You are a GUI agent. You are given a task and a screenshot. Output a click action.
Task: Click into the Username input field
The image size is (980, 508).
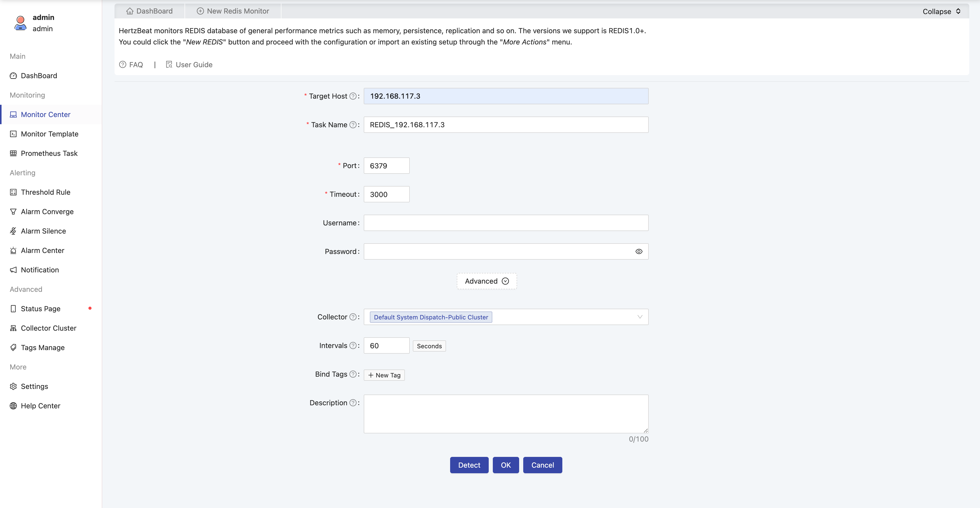coord(505,223)
